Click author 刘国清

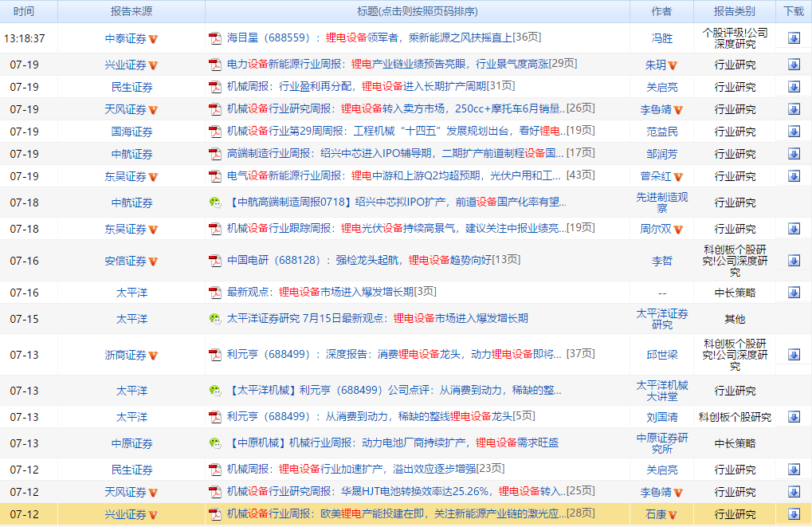coord(662,417)
